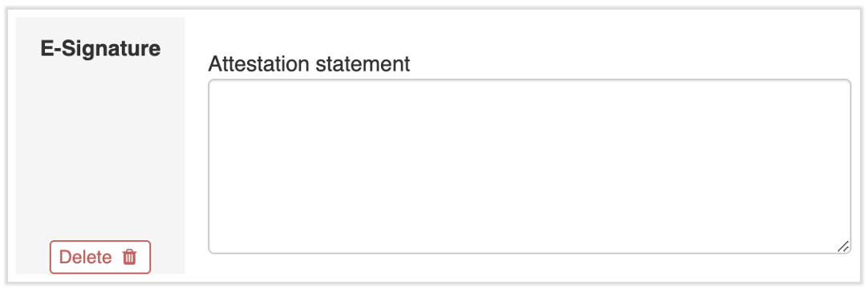The image size is (868, 289).
Task: Click the red bin icon beside Delete
Action: click(x=129, y=257)
